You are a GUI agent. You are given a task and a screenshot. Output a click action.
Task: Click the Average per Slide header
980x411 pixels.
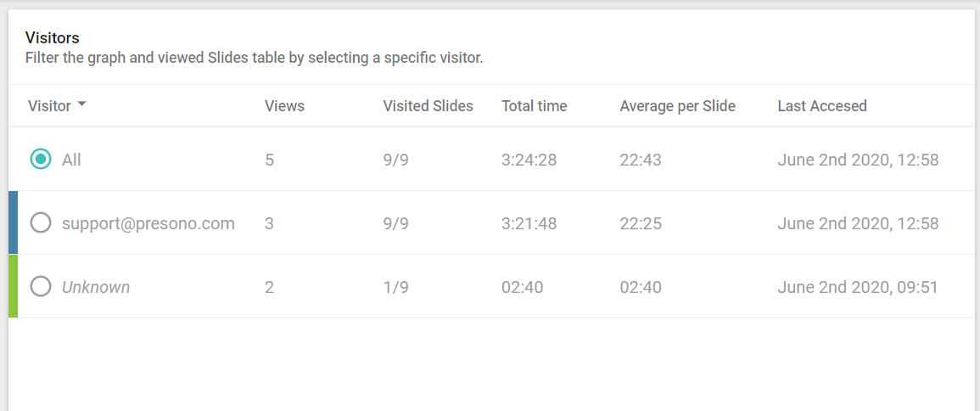tap(677, 105)
